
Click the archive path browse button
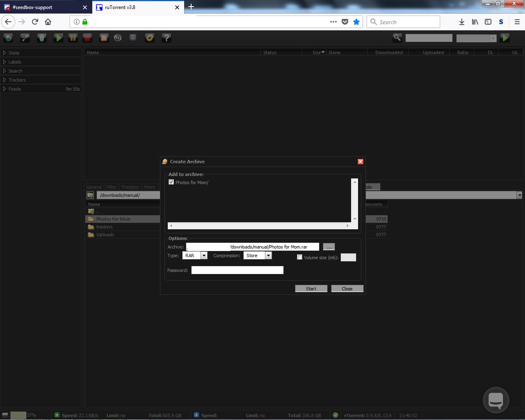329,247
